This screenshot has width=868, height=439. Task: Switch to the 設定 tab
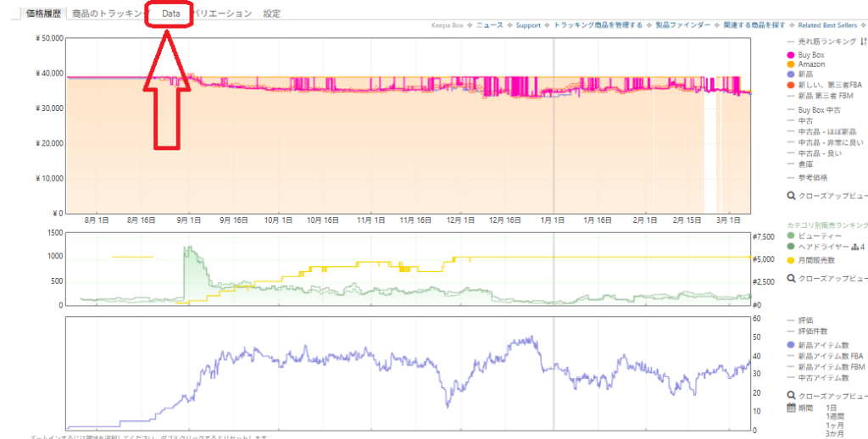coord(271,14)
